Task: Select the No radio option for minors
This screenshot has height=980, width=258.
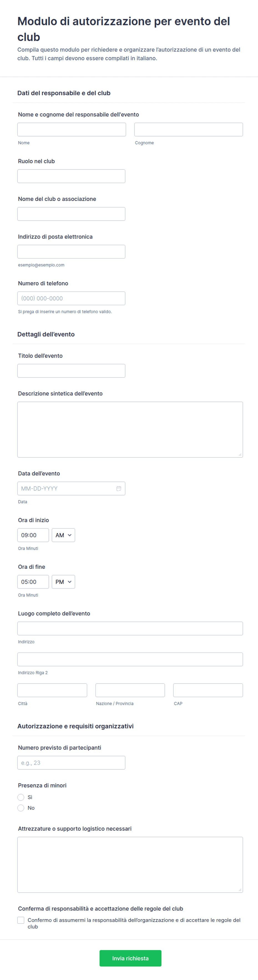Action: [21, 808]
